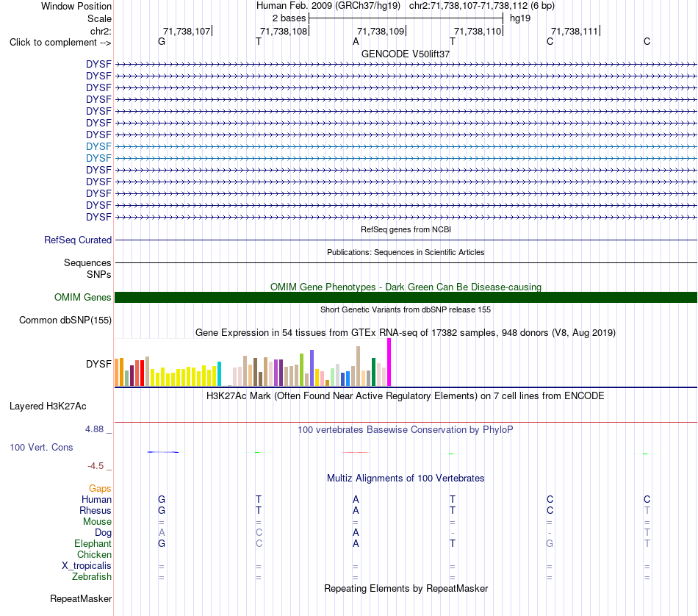This screenshot has width=698, height=616.
Task: Click the 'chr2:' ruler label
Action: point(101,31)
